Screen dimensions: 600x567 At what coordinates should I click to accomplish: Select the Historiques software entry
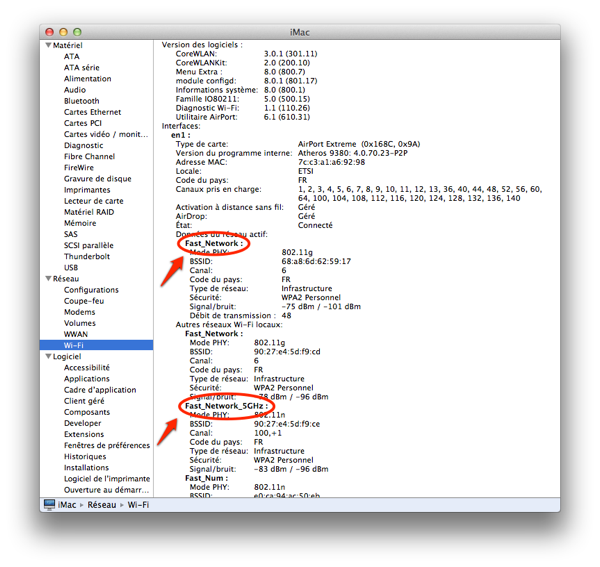(x=85, y=456)
